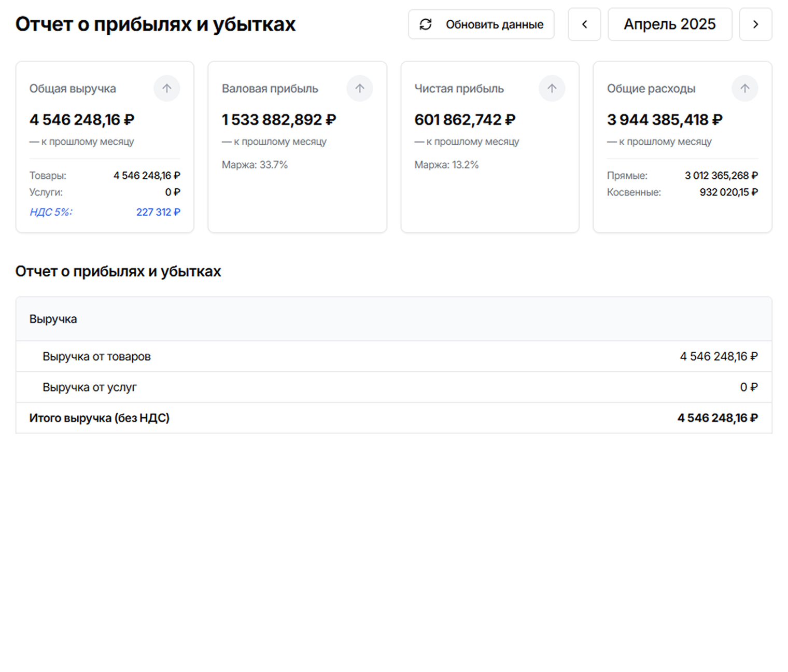Click the Чистая прибыль card title
This screenshot has width=788, height=672.
[459, 89]
